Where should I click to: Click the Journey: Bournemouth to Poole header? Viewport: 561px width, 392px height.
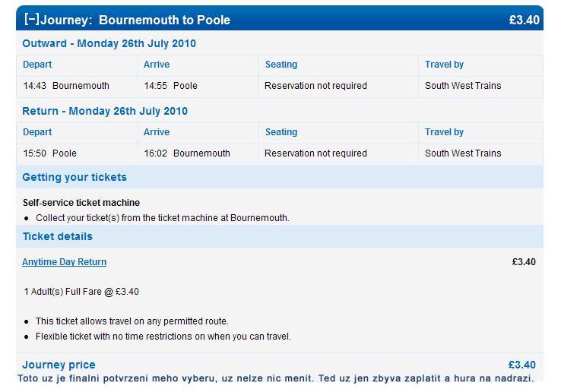pos(135,20)
